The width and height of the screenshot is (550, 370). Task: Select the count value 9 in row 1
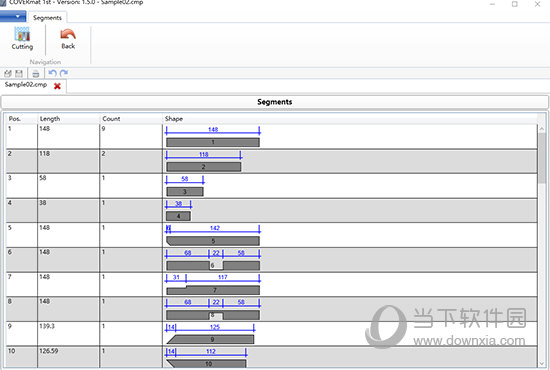[x=103, y=129]
